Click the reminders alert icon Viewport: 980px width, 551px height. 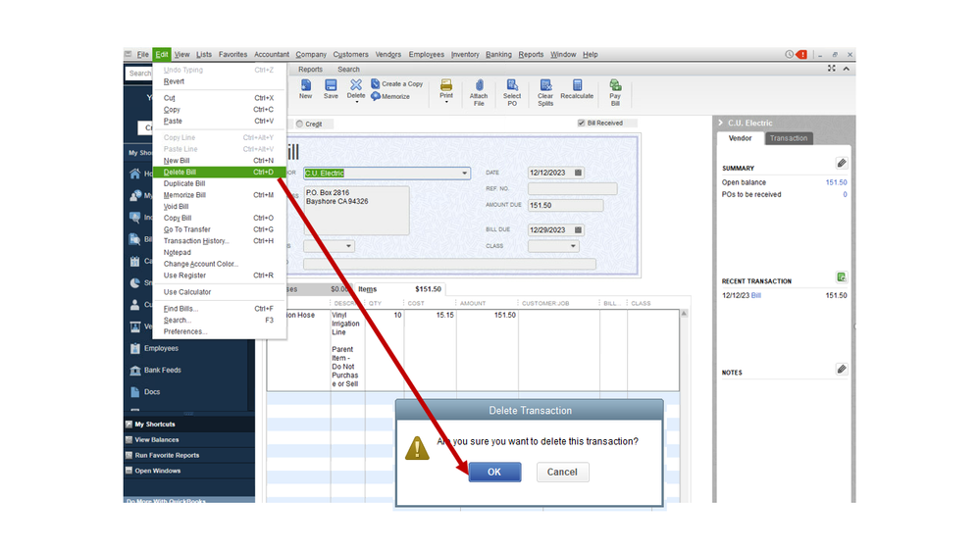801,54
